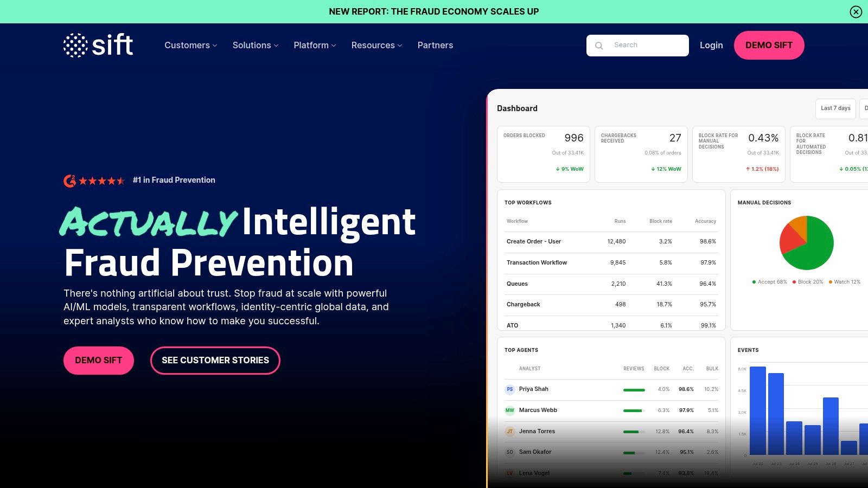
Task: Open the Last 7 days range selector
Action: [x=835, y=108]
